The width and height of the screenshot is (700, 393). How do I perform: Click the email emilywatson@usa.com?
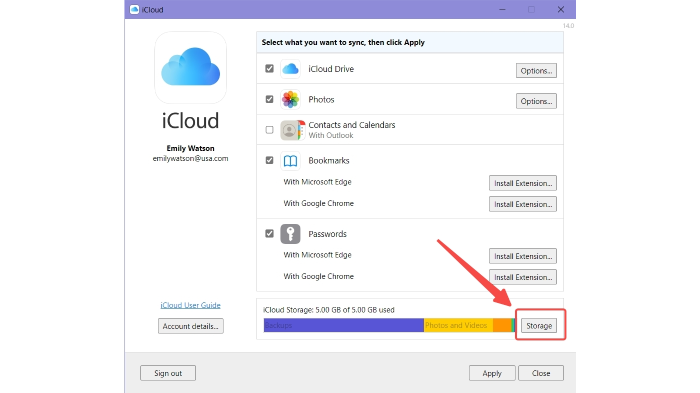point(191,159)
